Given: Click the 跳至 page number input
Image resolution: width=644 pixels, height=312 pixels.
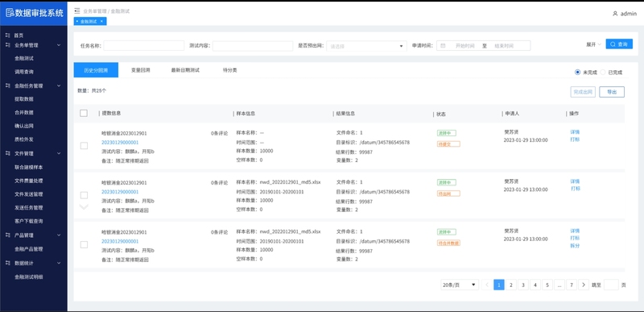Looking at the screenshot, I should tap(611, 285).
